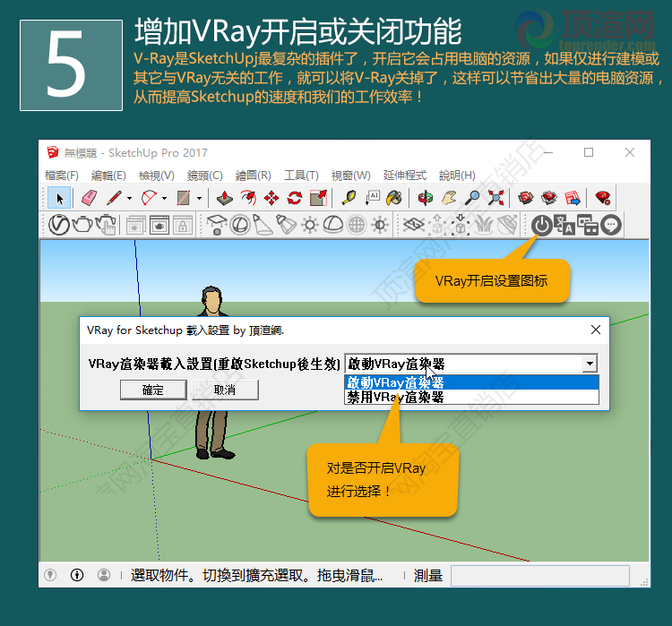Open the 延伸程式 menu

click(405, 176)
